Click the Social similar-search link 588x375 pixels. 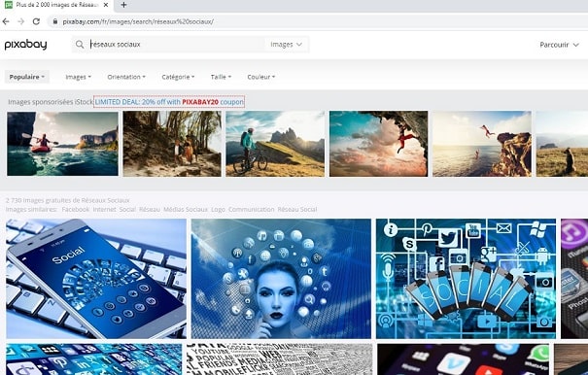[127, 209]
